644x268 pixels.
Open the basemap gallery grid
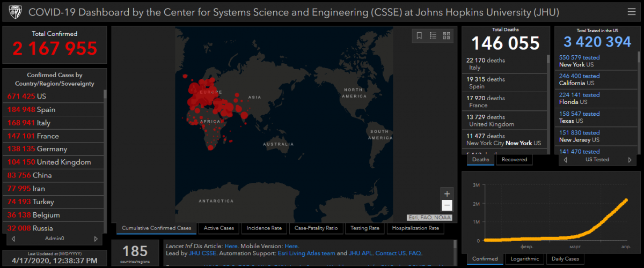[446, 36]
